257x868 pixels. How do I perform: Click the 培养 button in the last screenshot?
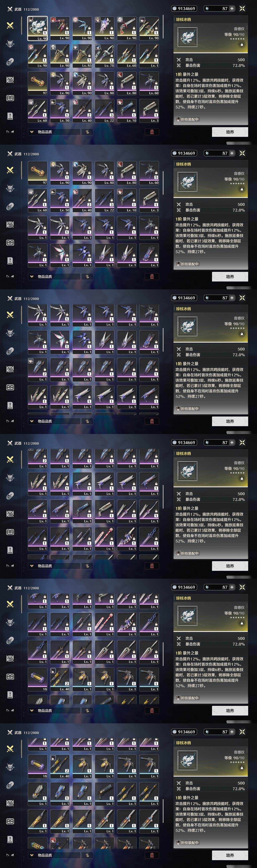(x=230, y=855)
